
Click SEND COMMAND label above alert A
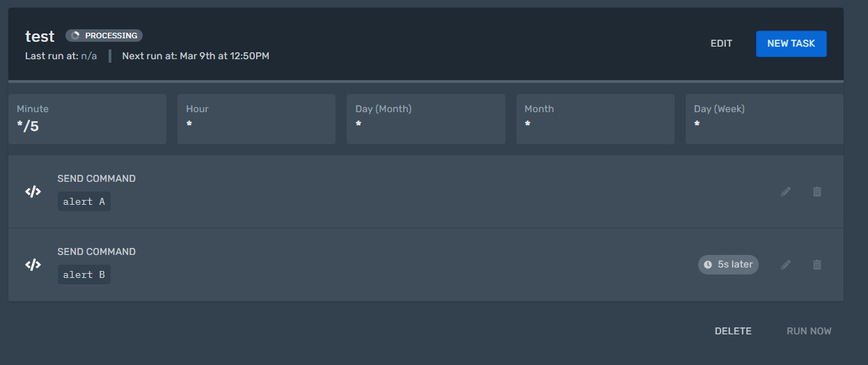[x=97, y=178]
